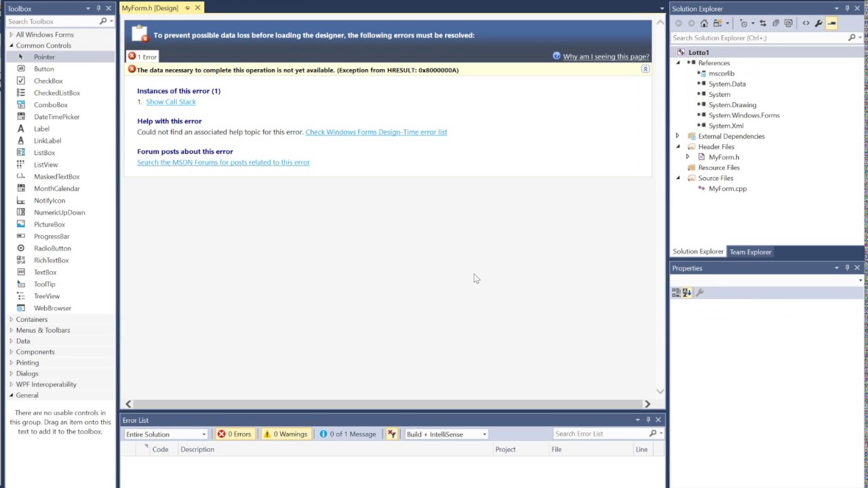Toggle Preview Selected Items icon
This screenshot has width=868, height=488.
[x=831, y=23]
